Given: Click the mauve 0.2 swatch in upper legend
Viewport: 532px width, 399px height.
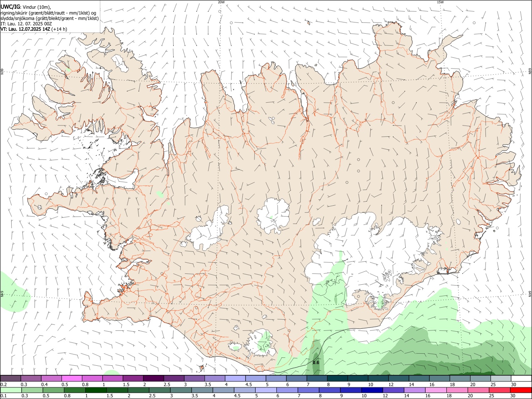Looking at the screenshot, I should click(10, 379).
